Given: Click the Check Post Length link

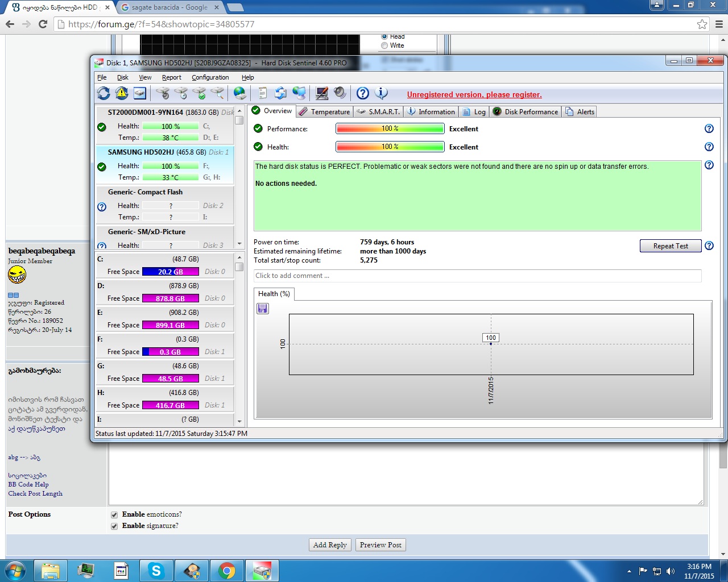Looking at the screenshot, I should [35, 493].
